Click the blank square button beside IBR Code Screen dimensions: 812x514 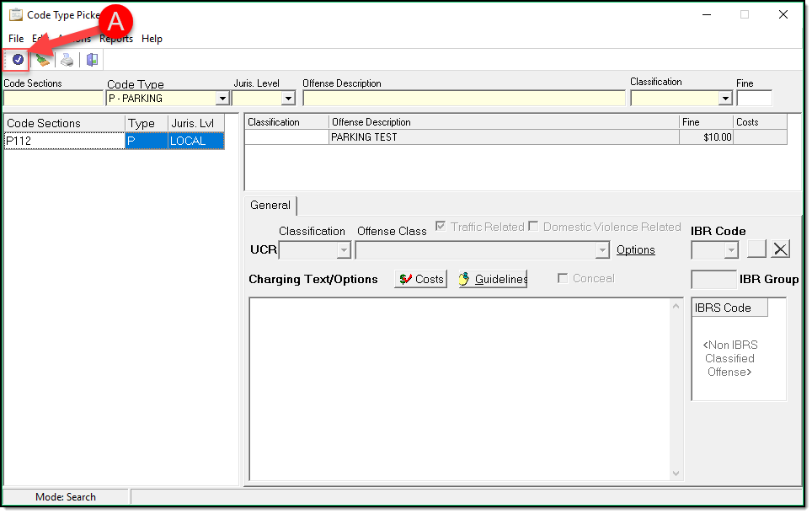pos(756,249)
